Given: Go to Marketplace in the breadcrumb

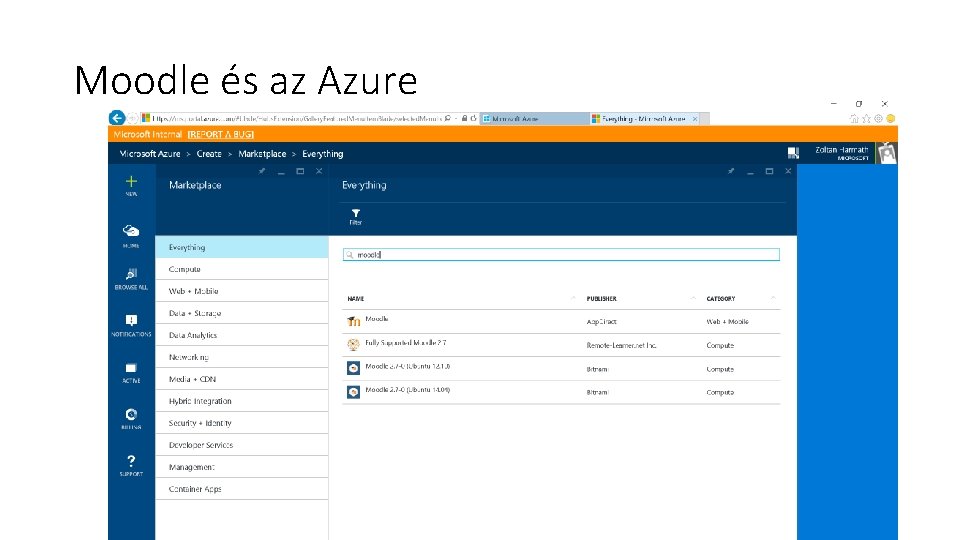Looking at the screenshot, I should tap(262, 154).
